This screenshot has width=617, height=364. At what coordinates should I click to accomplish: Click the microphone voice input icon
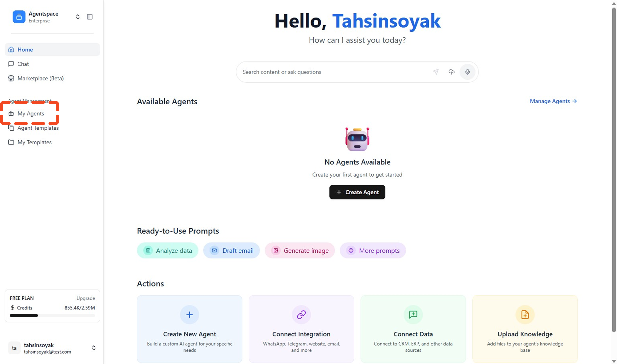(x=467, y=72)
